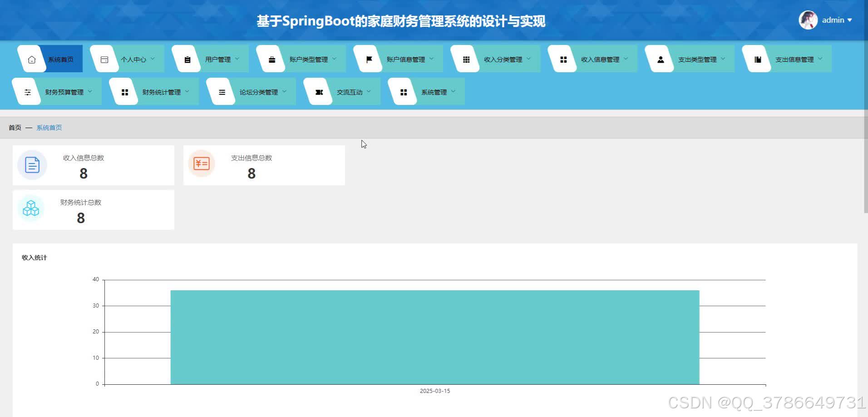Click the cube icon on 财务统计总数 card
868x417 pixels.
pos(31,209)
